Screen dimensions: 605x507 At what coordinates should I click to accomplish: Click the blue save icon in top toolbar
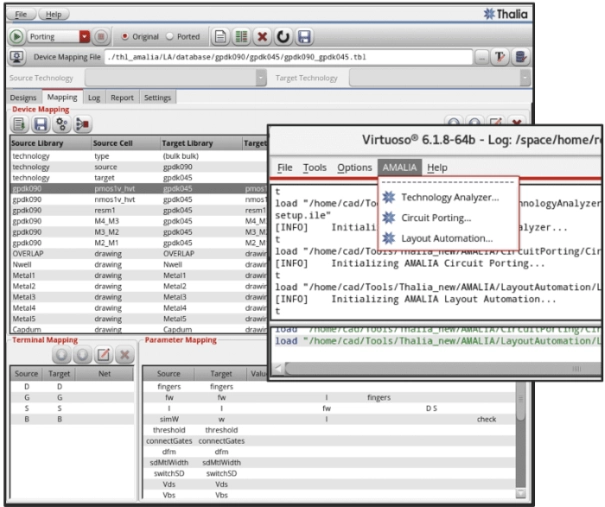304,37
